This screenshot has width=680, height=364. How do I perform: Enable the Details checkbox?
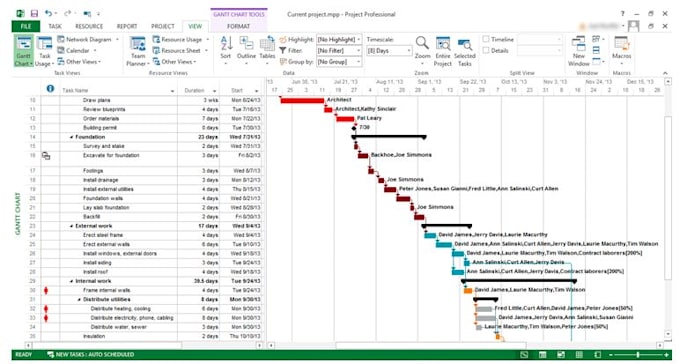tap(486, 50)
